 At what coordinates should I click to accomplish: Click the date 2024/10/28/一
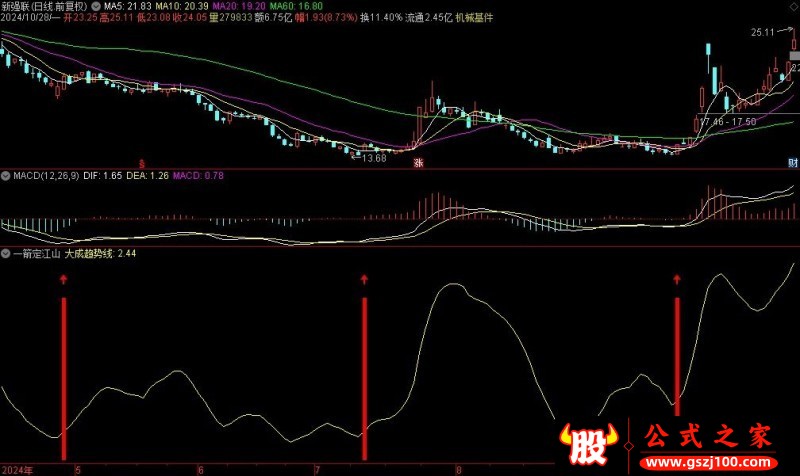coord(31,18)
